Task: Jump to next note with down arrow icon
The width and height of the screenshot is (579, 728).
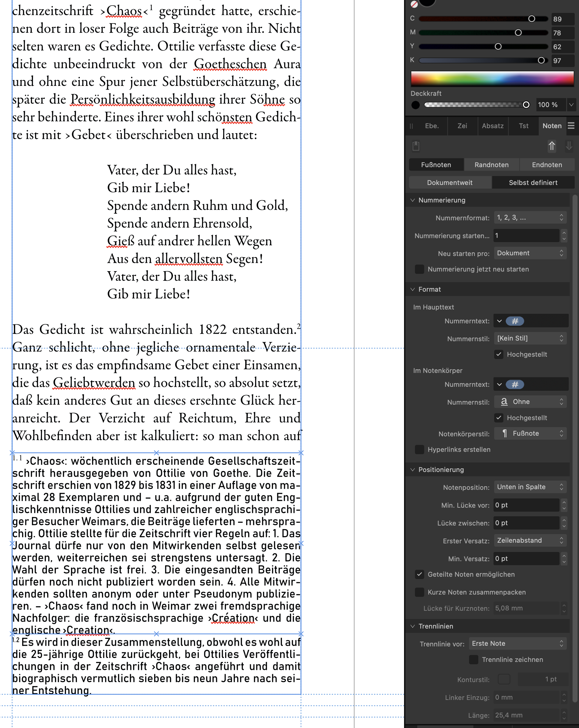Action: [x=569, y=146]
